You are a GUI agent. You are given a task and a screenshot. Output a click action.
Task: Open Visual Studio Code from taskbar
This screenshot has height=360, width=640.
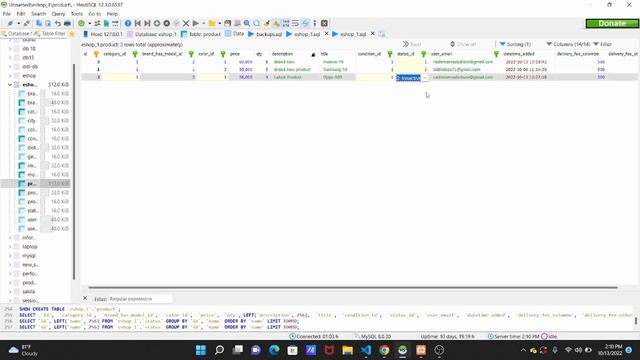coord(366,350)
